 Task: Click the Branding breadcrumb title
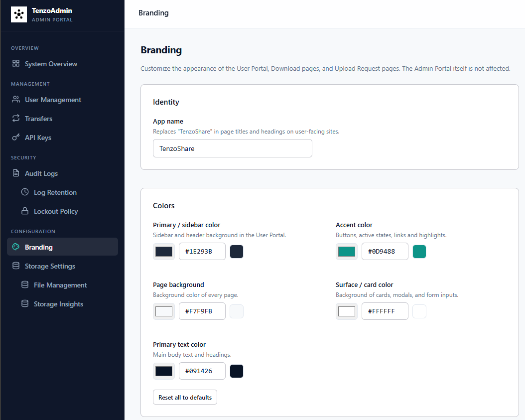point(153,13)
